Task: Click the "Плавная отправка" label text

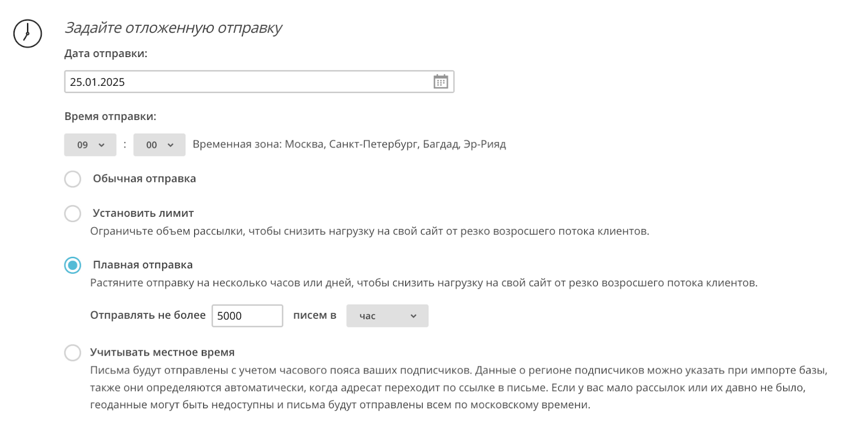Action: pyautogui.click(x=143, y=265)
